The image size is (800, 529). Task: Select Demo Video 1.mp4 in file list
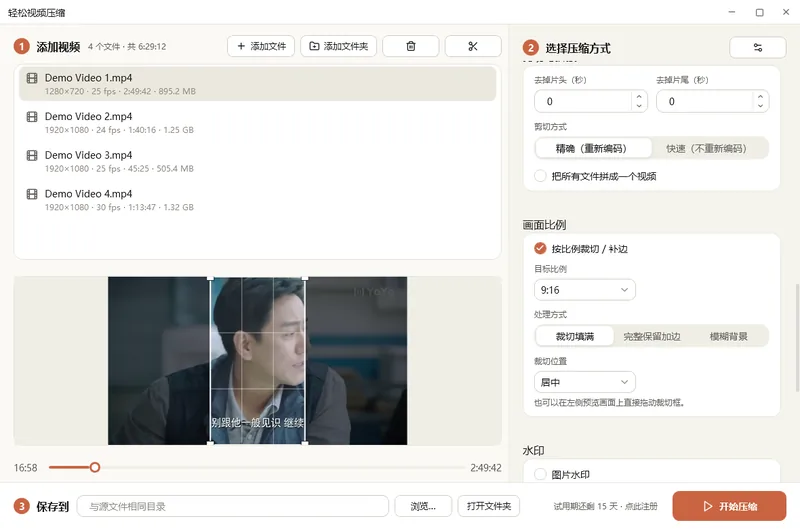point(258,84)
